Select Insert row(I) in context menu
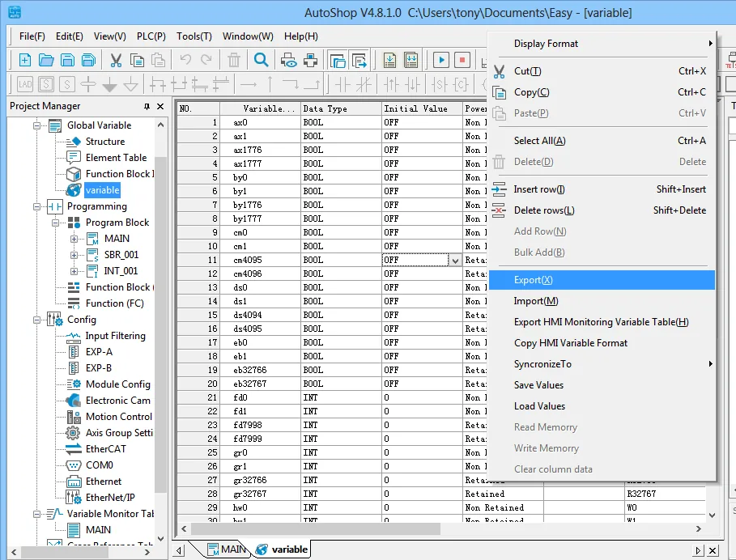 (602, 189)
